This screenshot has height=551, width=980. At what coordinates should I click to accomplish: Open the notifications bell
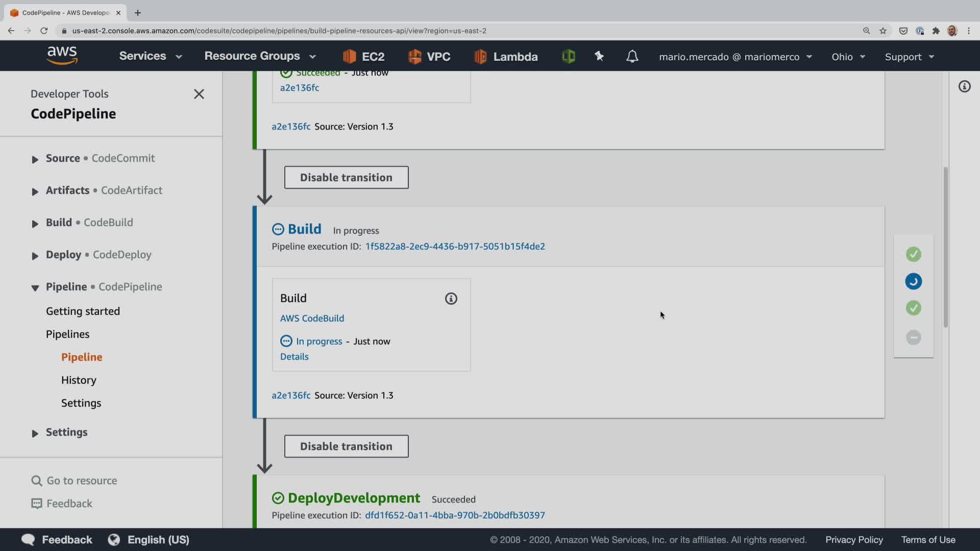632,56
